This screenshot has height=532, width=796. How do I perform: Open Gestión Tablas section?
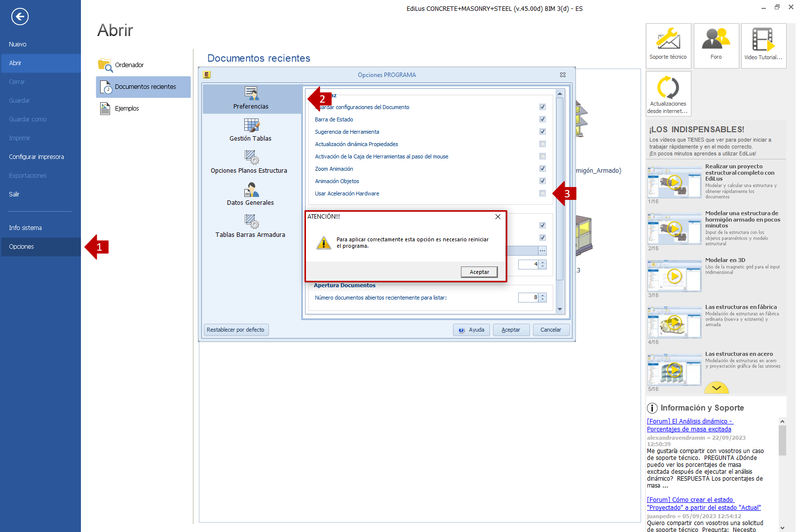251,130
